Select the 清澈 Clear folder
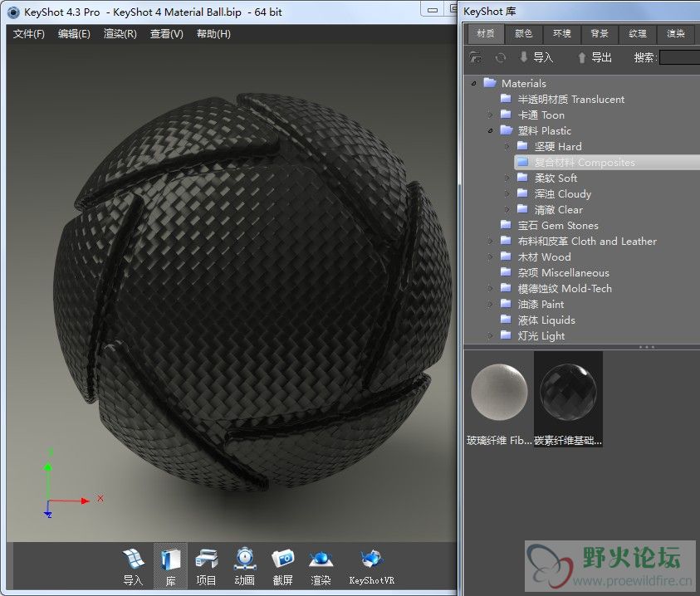The width and height of the screenshot is (700, 596). pyautogui.click(x=550, y=209)
